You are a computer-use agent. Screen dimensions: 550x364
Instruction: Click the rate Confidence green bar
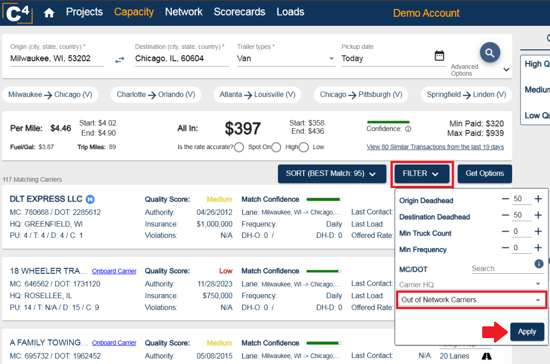tap(388, 122)
